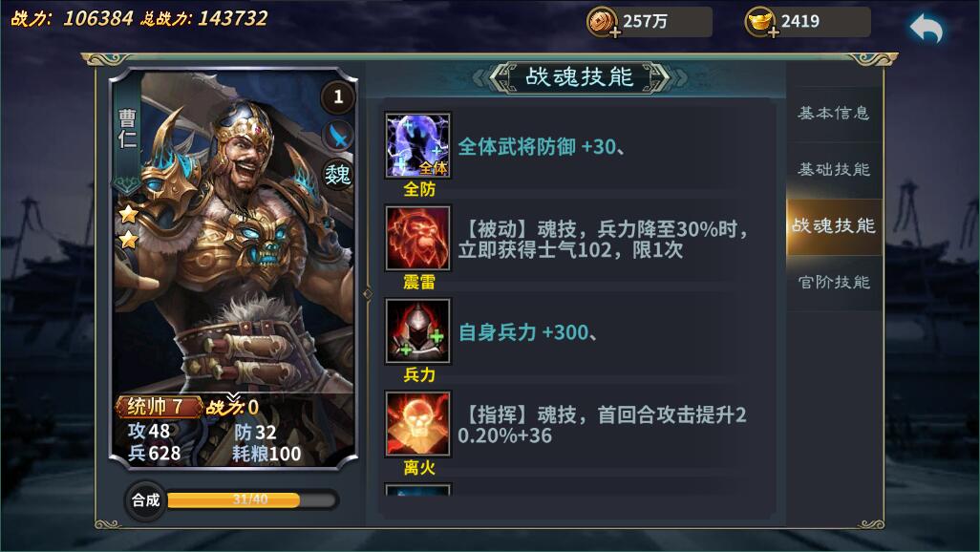Image resolution: width=980 pixels, height=552 pixels.
Task: Tap the level 1 circle badge
Action: click(337, 96)
